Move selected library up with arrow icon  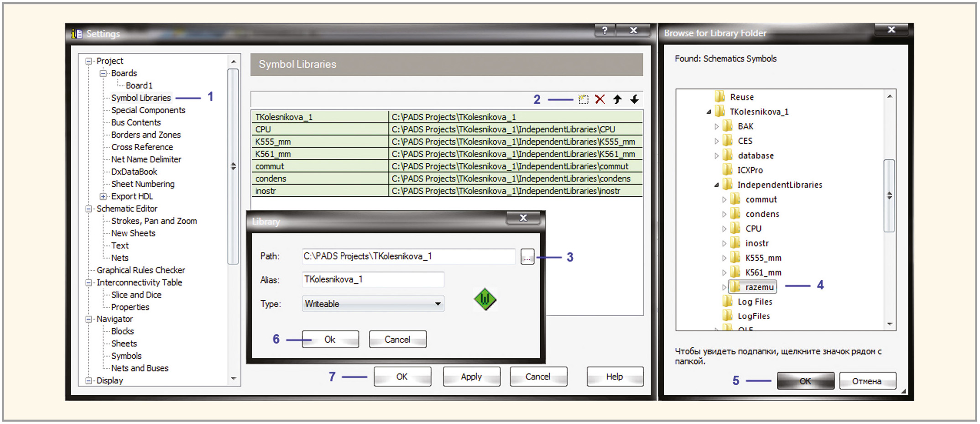coord(617,99)
